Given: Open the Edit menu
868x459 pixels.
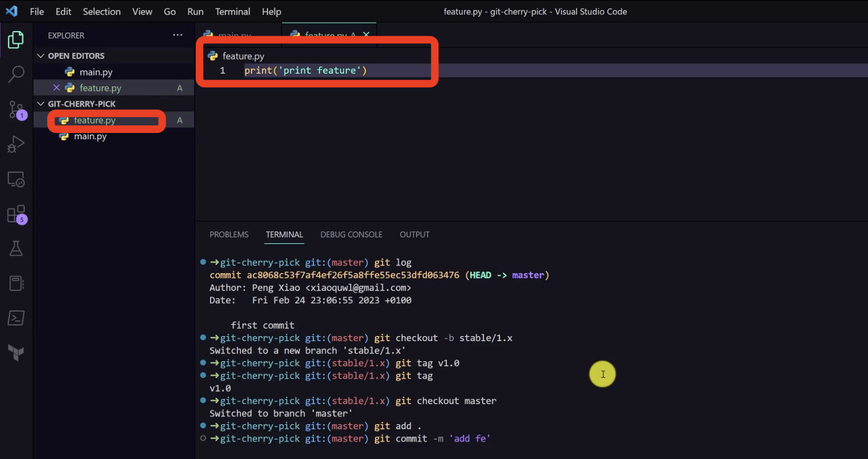Looking at the screenshot, I should pyautogui.click(x=63, y=11).
